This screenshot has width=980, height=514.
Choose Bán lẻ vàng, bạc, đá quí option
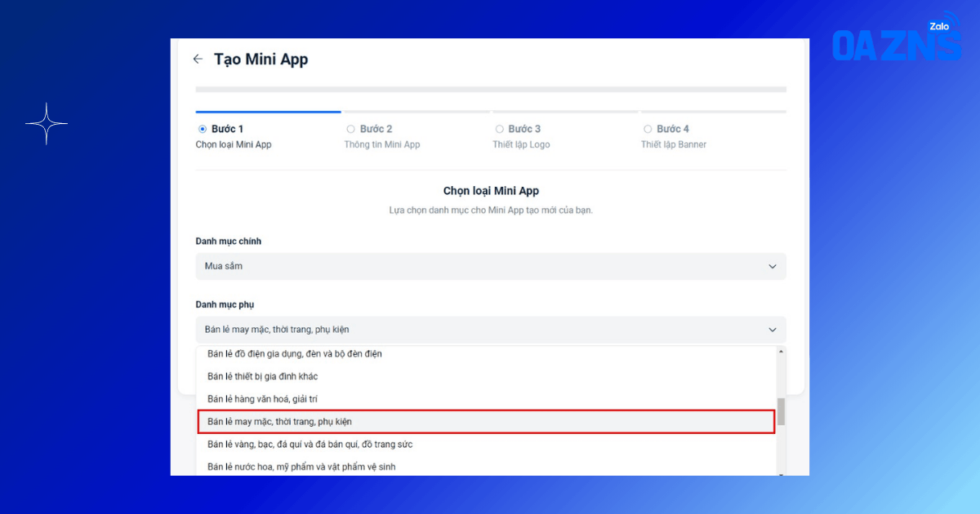click(486, 444)
